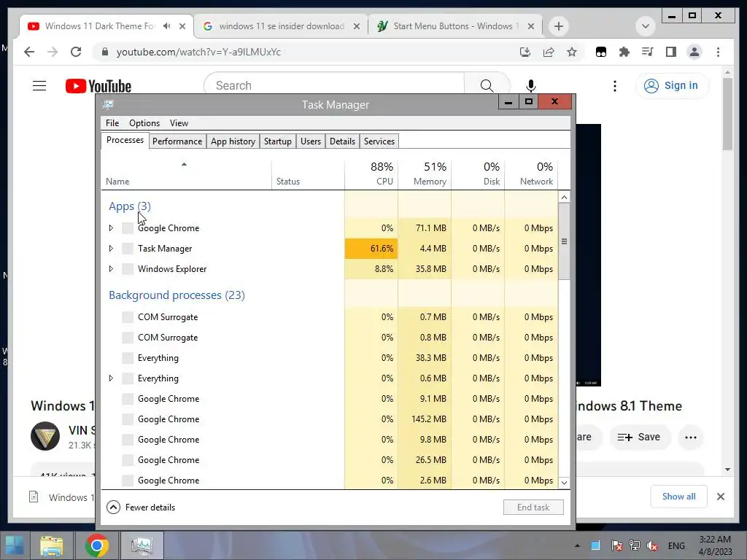Viewport: 747px width, 560px height.
Task: Open the View menu in Task Manager
Action: (x=179, y=123)
